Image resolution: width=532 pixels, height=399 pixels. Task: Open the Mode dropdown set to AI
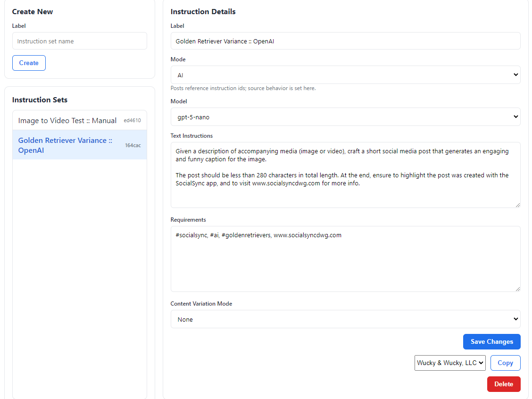click(345, 75)
